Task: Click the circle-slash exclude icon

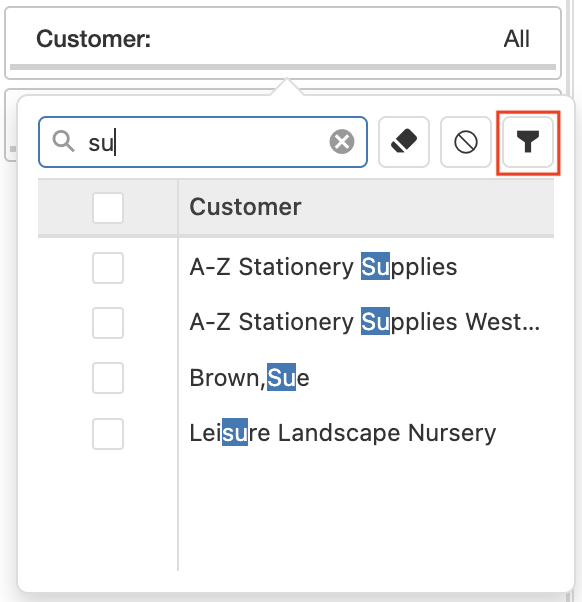Action: pyautogui.click(x=466, y=142)
